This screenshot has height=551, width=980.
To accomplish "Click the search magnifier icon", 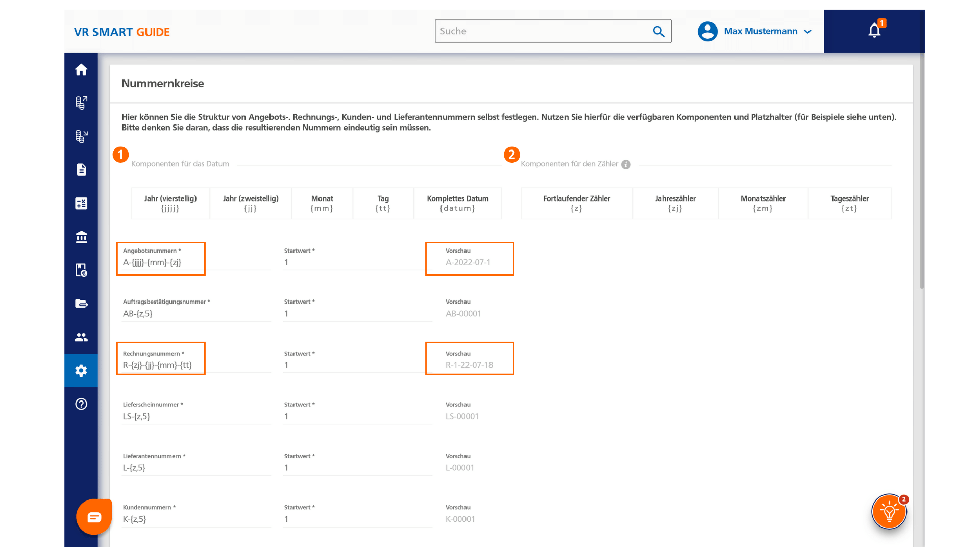I will click(658, 32).
